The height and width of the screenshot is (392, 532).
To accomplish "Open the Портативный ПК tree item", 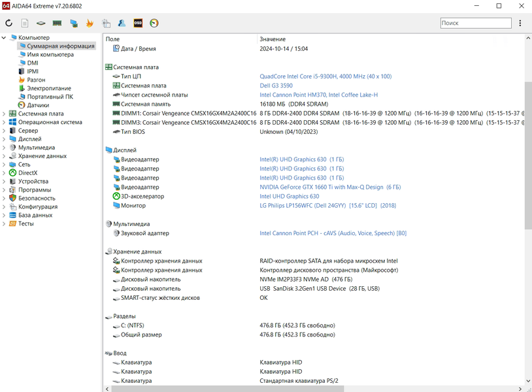I will coord(50,97).
